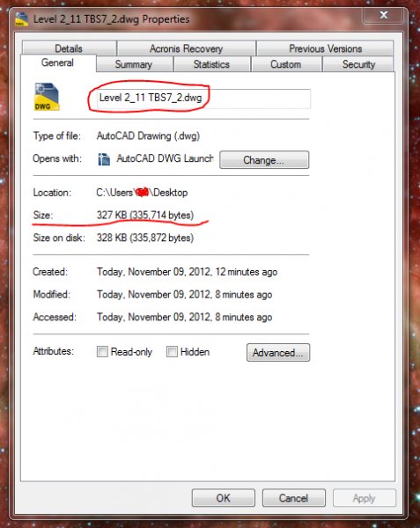
Task: Click the Change... button
Action: (x=264, y=159)
